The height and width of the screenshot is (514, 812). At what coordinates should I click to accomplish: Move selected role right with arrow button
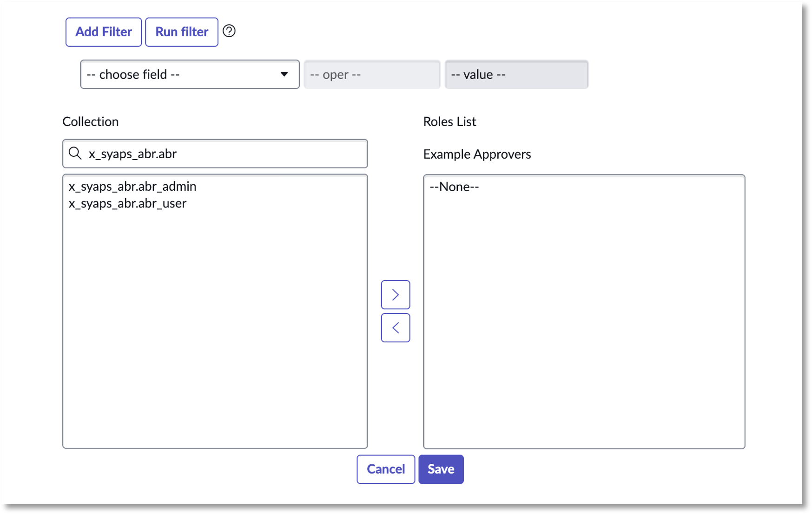coord(395,294)
